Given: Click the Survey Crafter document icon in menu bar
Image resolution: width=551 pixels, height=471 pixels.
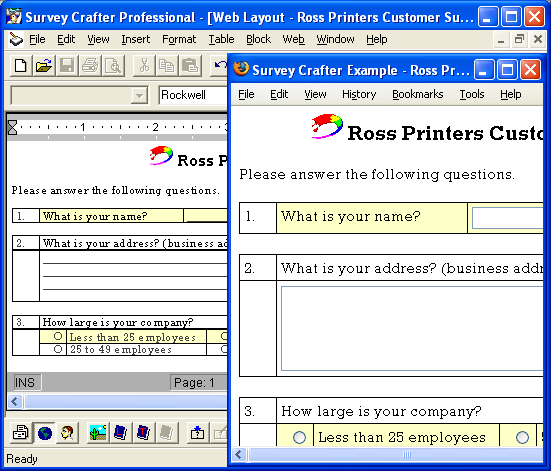Looking at the screenshot, I should pos(15,39).
